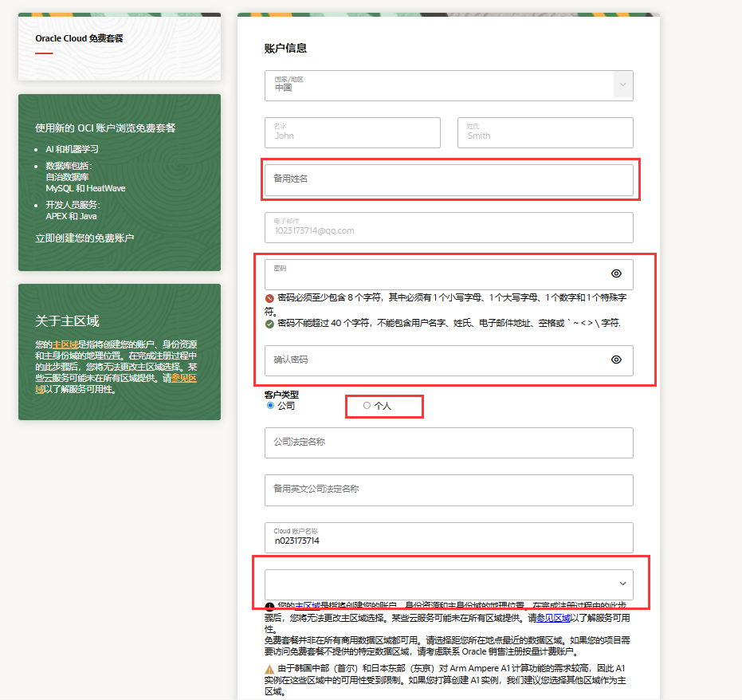Viewport: 742px width, 700px height.
Task: Focus the Cloud 账户名称 field showing n023173714
Action: point(449,537)
